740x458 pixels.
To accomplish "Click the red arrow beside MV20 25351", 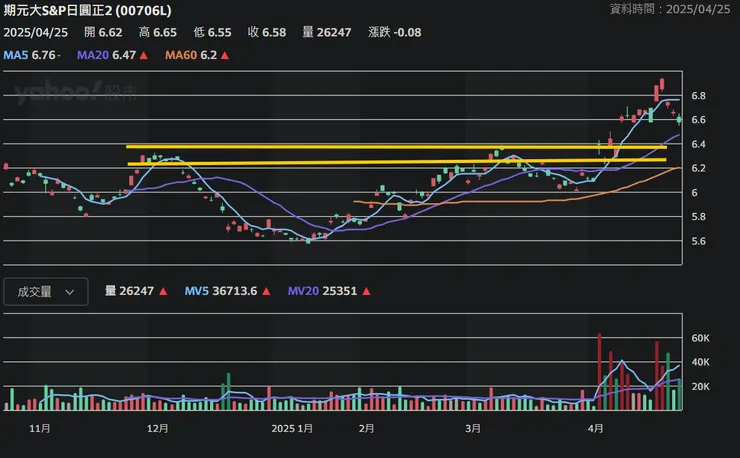I will pos(366,291).
